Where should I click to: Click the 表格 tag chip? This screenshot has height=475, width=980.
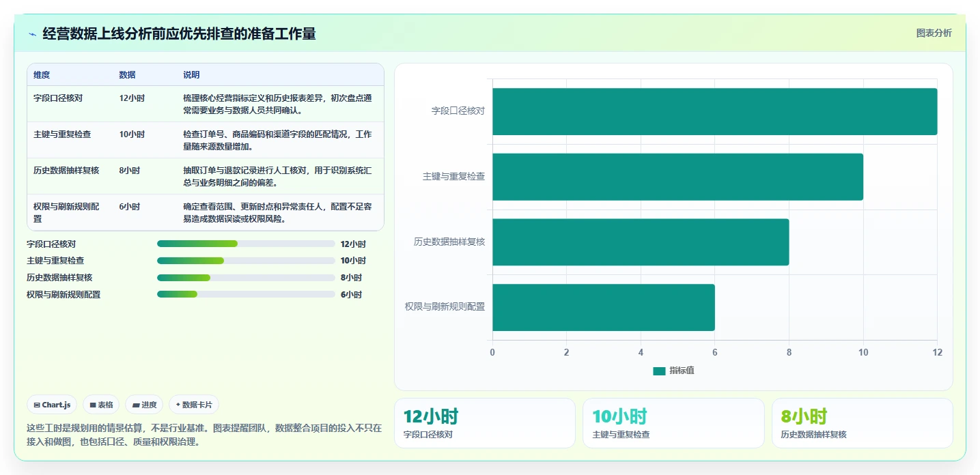point(101,405)
